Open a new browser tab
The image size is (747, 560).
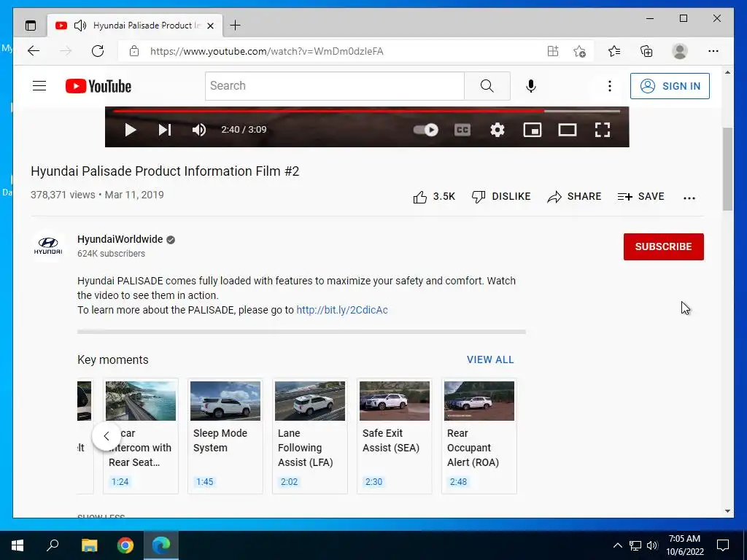click(x=236, y=26)
